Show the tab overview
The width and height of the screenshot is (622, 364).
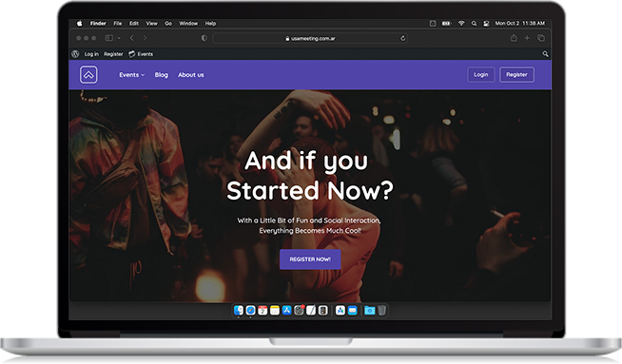click(x=540, y=38)
